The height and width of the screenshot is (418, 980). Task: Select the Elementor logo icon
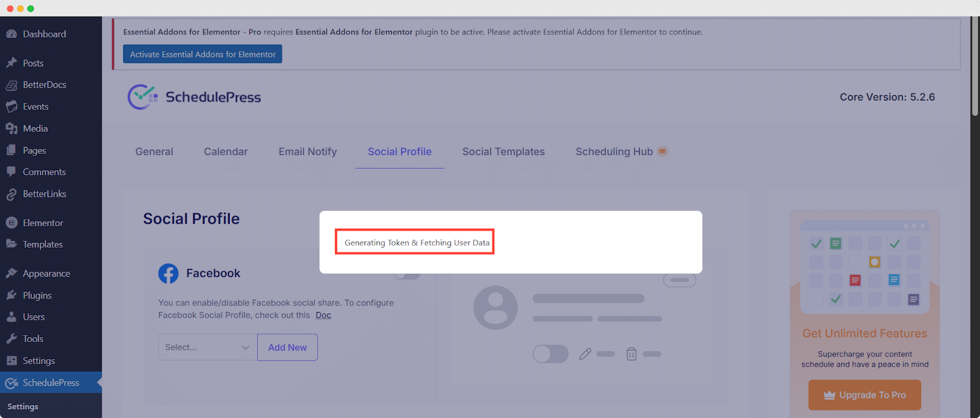tap(11, 223)
